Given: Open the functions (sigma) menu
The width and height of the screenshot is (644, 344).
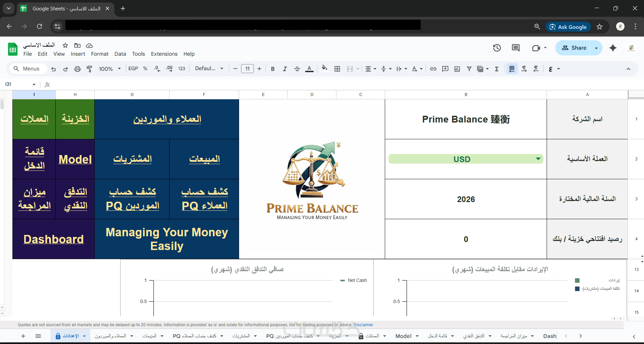Looking at the screenshot, I should [x=497, y=69].
